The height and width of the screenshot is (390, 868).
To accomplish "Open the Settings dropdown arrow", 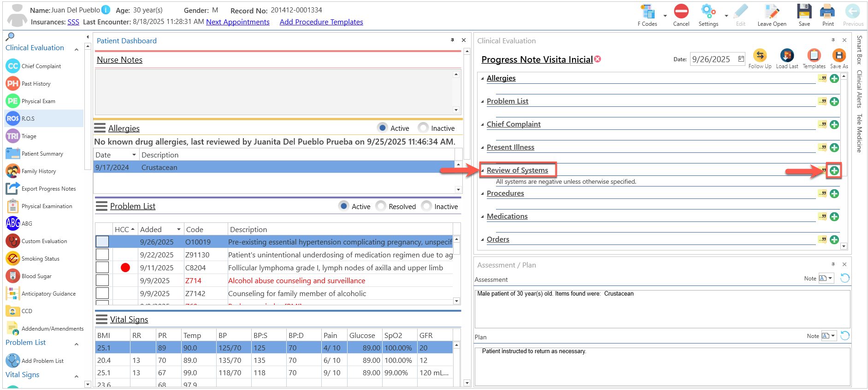I will pyautogui.click(x=726, y=16).
